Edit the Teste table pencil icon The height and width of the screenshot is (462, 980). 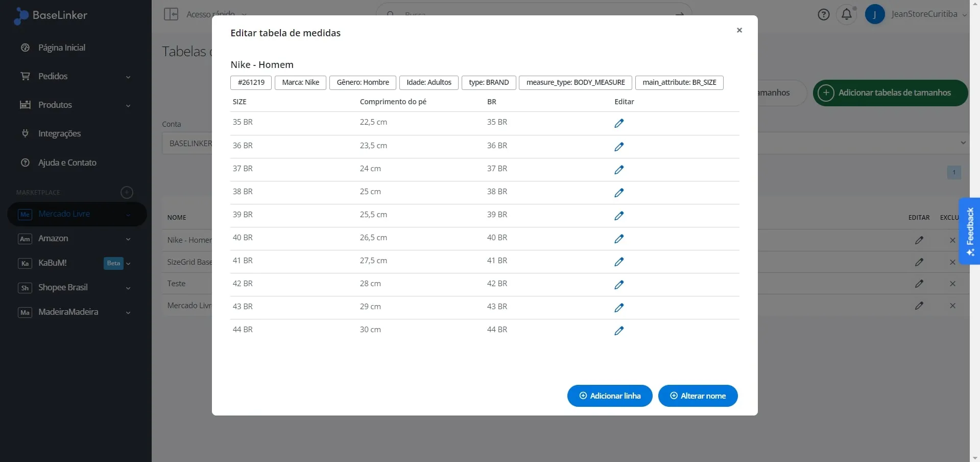[919, 284]
